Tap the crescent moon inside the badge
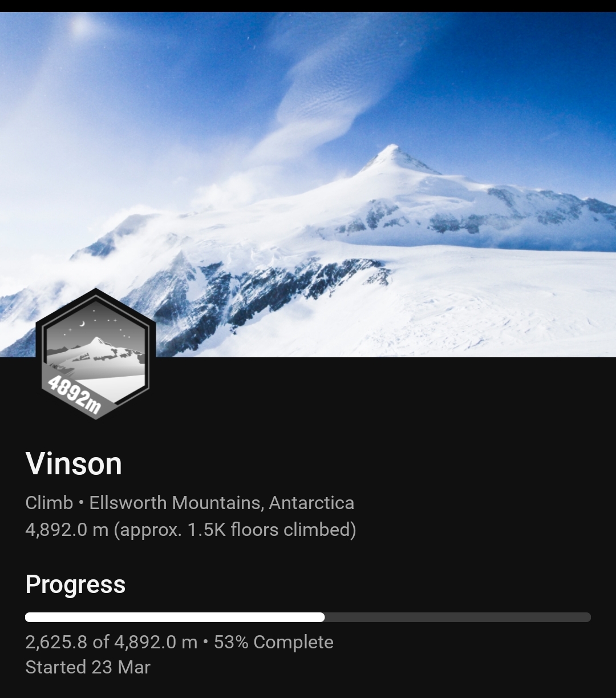 tap(82, 324)
